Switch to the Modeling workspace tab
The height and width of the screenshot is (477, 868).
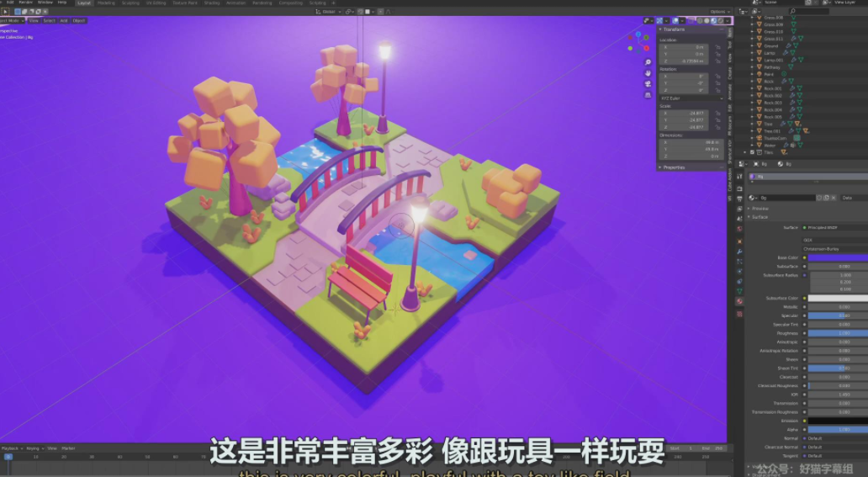coord(106,3)
